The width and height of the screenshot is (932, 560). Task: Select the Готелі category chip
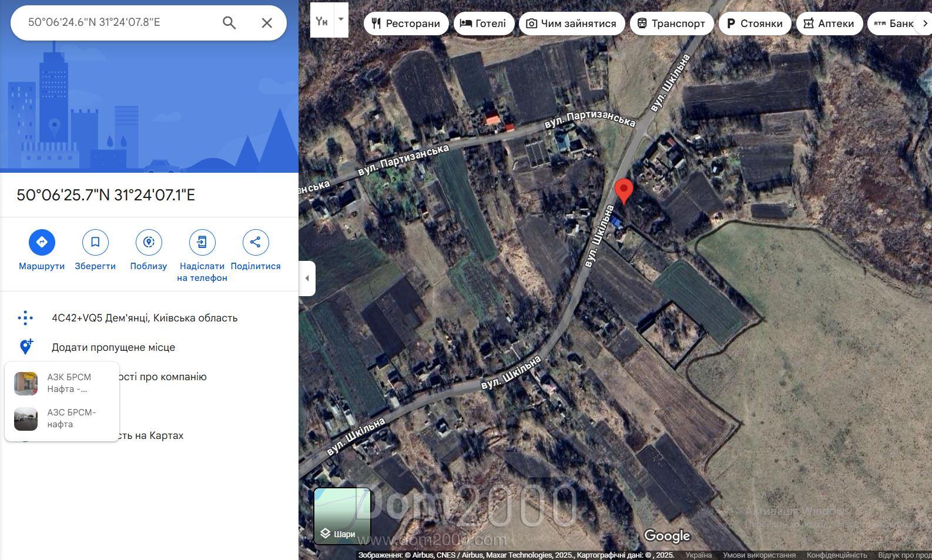pos(483,24)
